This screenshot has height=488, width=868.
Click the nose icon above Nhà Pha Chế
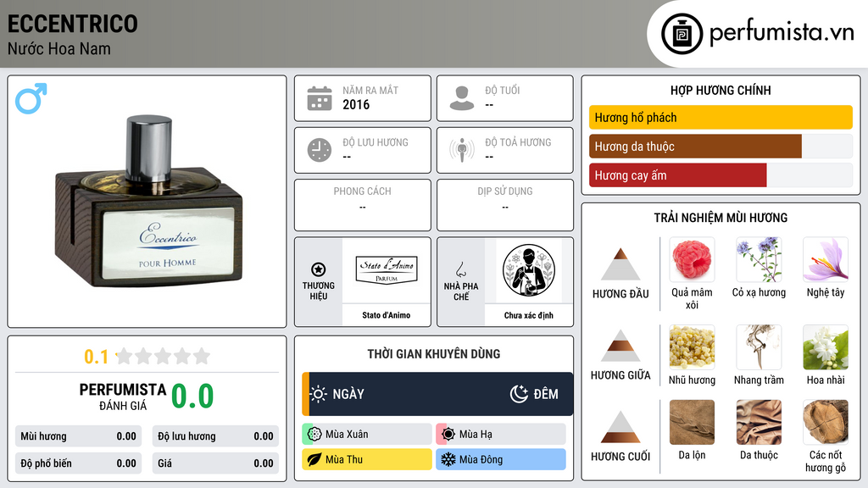tap(460, 269)
